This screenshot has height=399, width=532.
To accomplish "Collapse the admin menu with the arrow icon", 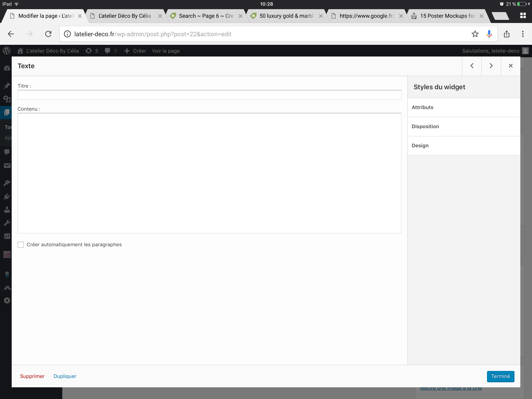I will (7, 300).
